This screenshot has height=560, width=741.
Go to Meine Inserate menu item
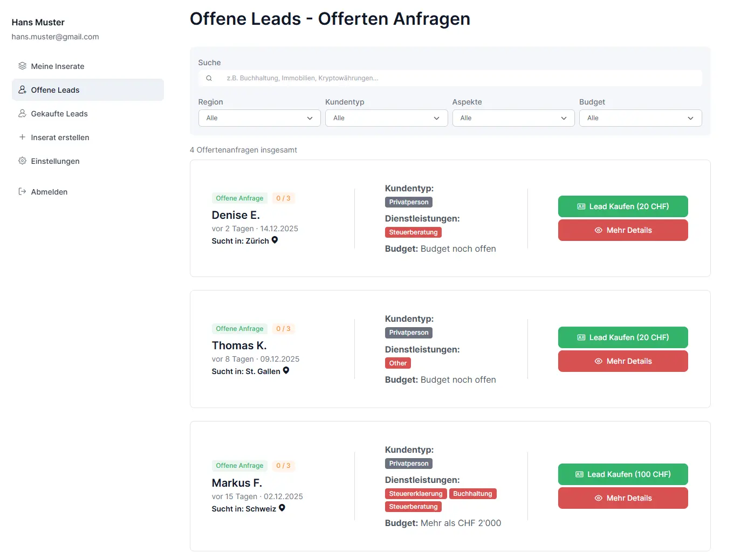click(58, 66)
